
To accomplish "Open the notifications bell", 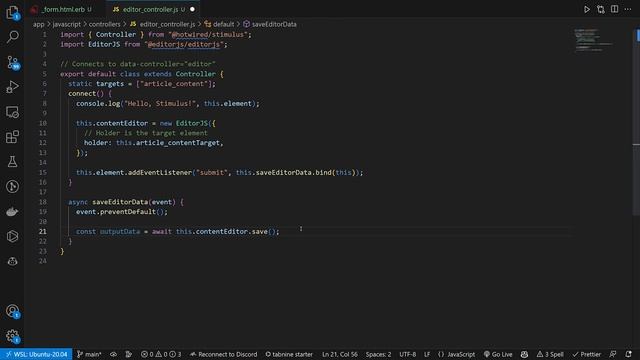I will pyautogui.click(x=629, y=354).
